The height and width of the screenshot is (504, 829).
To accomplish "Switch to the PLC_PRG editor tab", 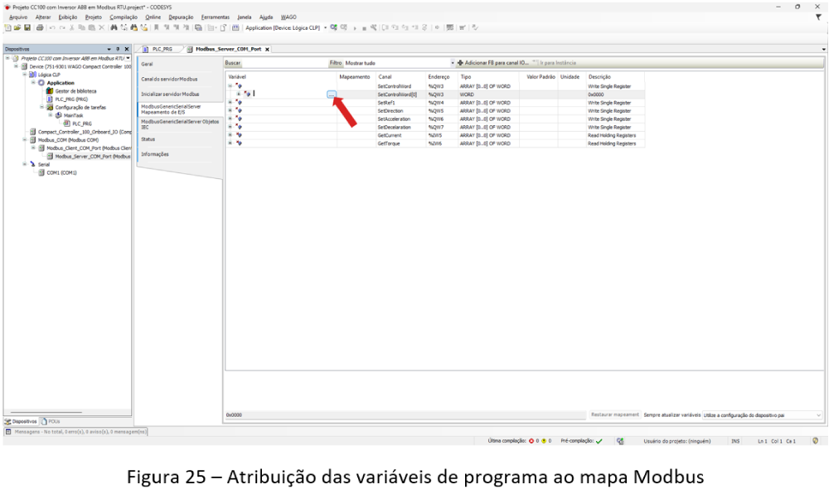I will [x=161, y=49].
